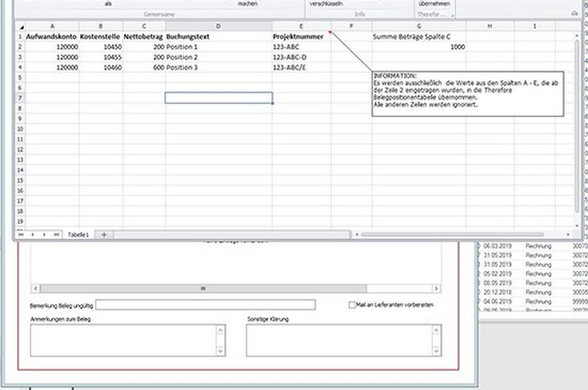
Task: Select background list row dated 06.03.2019
Action: coord(532,247)
